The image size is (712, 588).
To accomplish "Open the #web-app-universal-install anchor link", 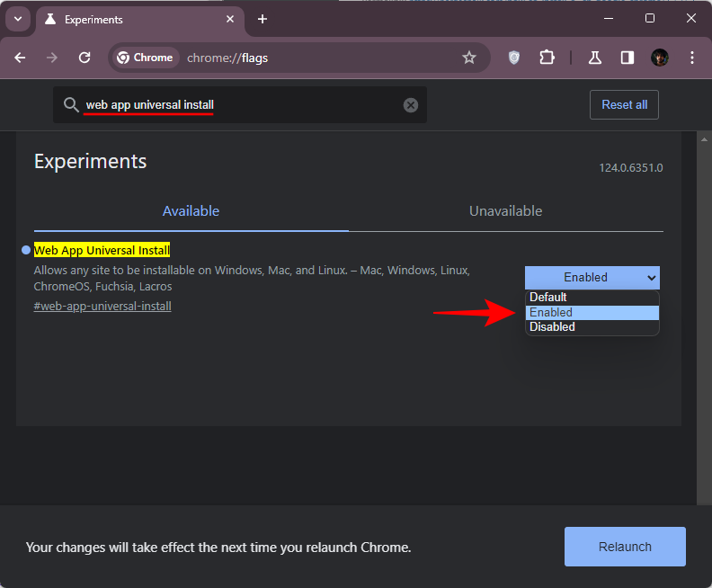I will pos(102,306).
